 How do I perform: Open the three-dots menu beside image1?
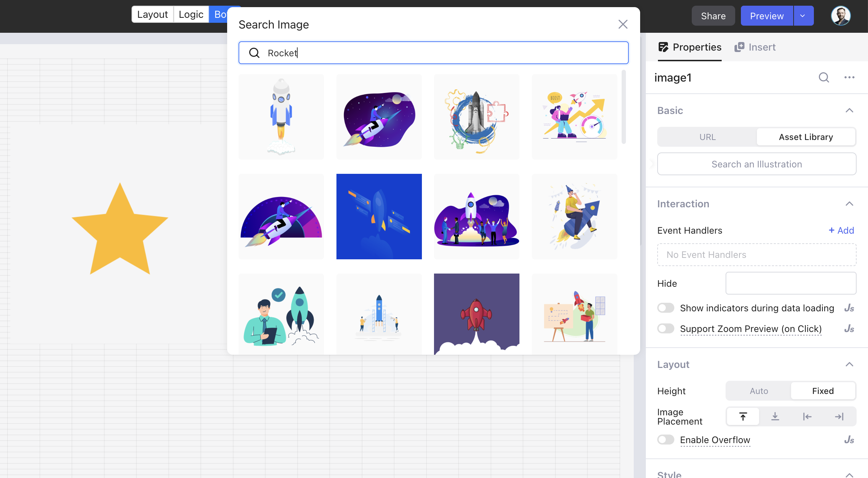[x=849, y=78]
